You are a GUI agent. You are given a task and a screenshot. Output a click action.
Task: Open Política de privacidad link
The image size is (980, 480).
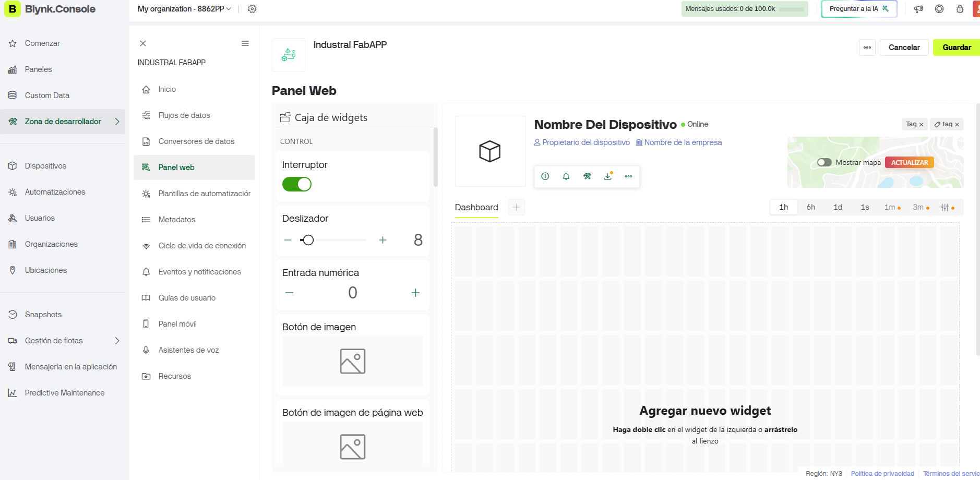pyautogui.click(x=882, y=474)
